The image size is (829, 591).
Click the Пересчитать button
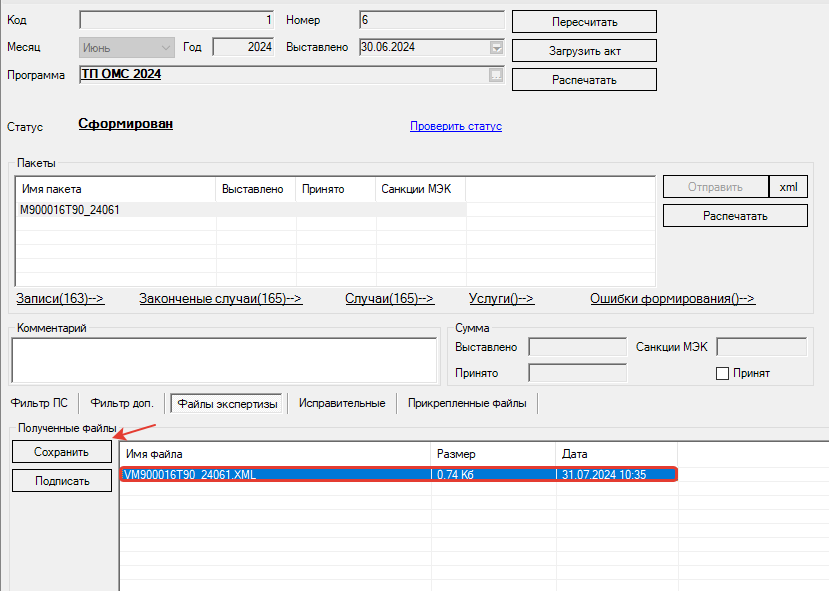pyautogui.click(x=584, y=22)
